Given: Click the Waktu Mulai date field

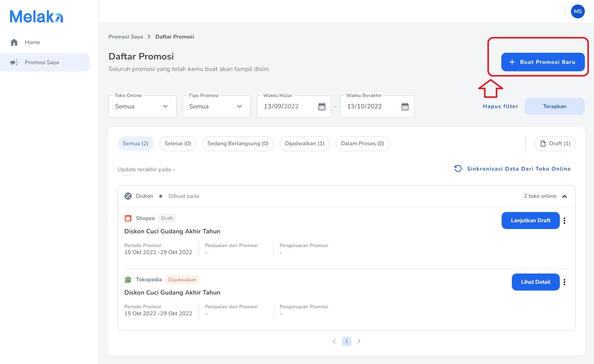Looking at the screenshot, I should click(x=294, y=106).
